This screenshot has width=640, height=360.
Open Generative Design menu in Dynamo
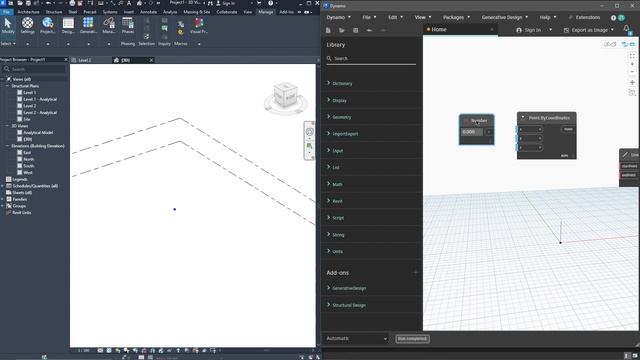coord(504,18)
